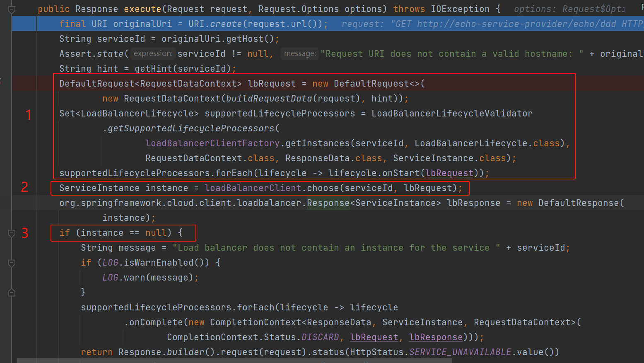Image resolution: width=644 pixels, height=363 pixels.
Task: Click the underlined 'lbResponse' argument
Action: pos(436,337)
